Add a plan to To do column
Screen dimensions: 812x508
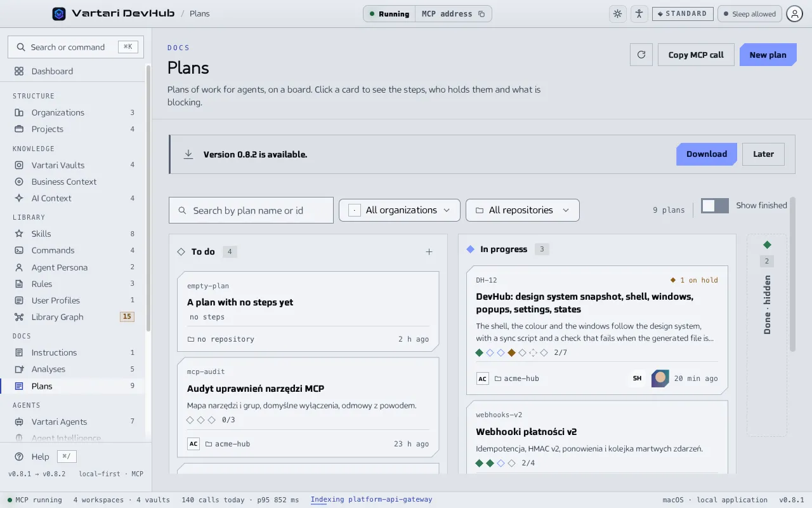pyautogui.click(x=429, y=252)
